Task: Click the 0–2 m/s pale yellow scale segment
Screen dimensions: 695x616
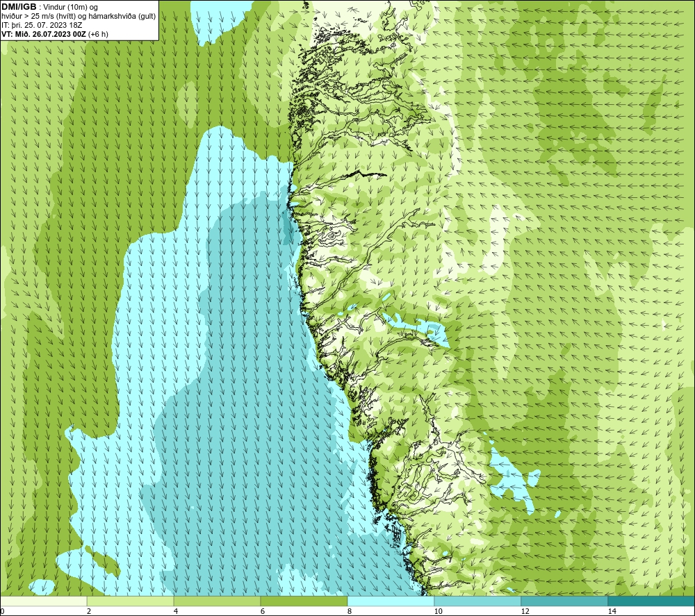Action: (x=43, y=601)
